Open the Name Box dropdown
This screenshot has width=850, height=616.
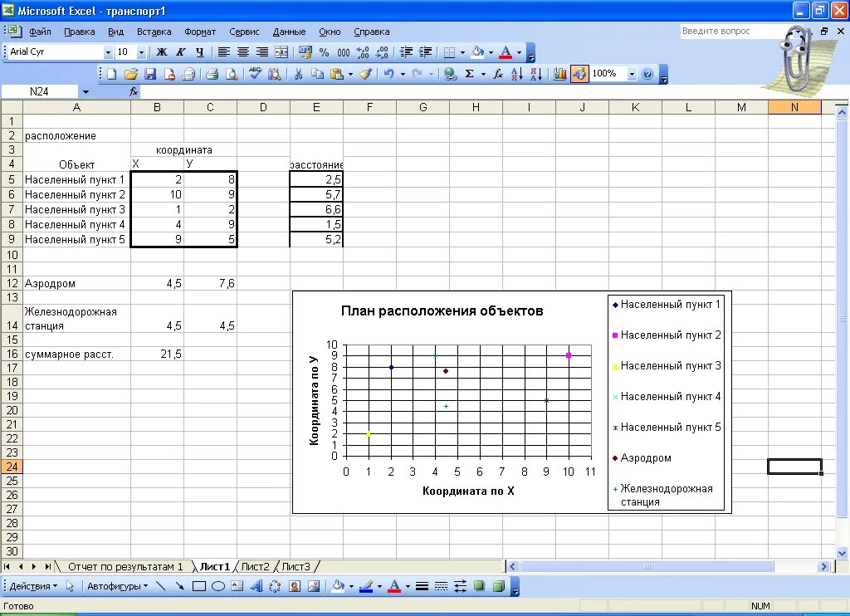[85, 91]
